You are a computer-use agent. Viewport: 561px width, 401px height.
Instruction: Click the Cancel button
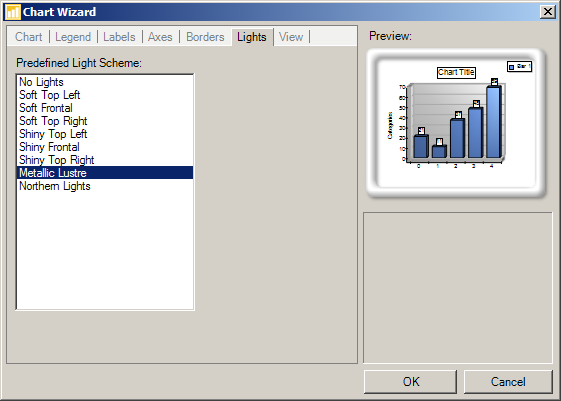point(508,382)
